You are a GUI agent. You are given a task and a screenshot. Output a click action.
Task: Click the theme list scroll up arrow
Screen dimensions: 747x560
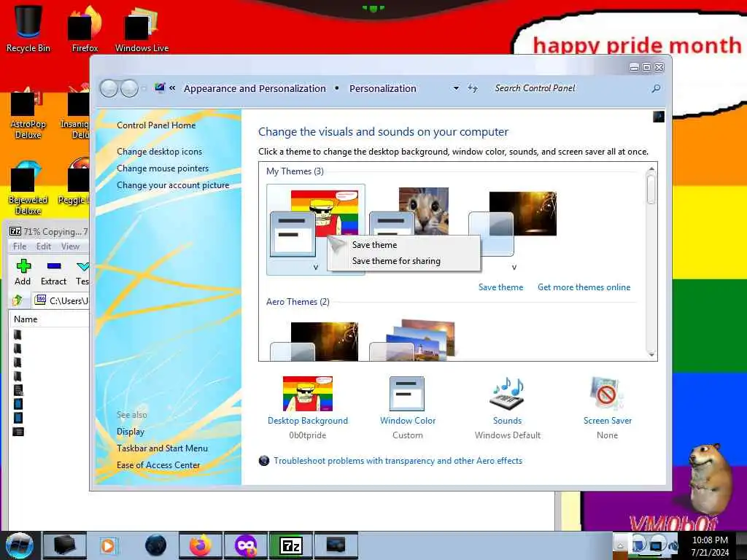(651, 168)
